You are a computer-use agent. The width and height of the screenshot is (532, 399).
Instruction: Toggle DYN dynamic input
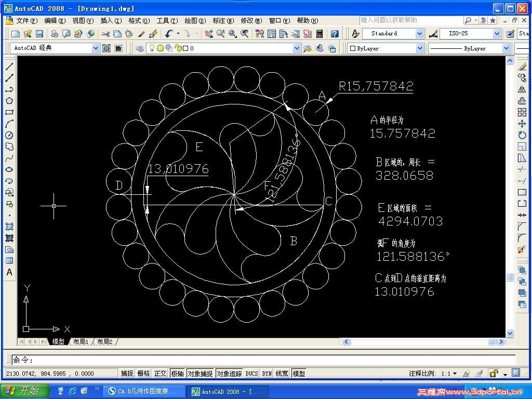[267, 374]
